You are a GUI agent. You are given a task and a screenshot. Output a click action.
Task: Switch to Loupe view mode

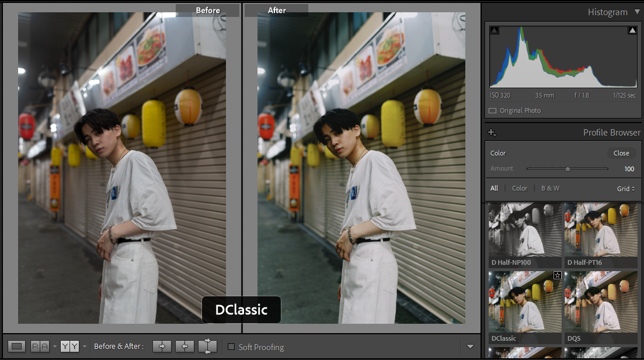[17, 347]
